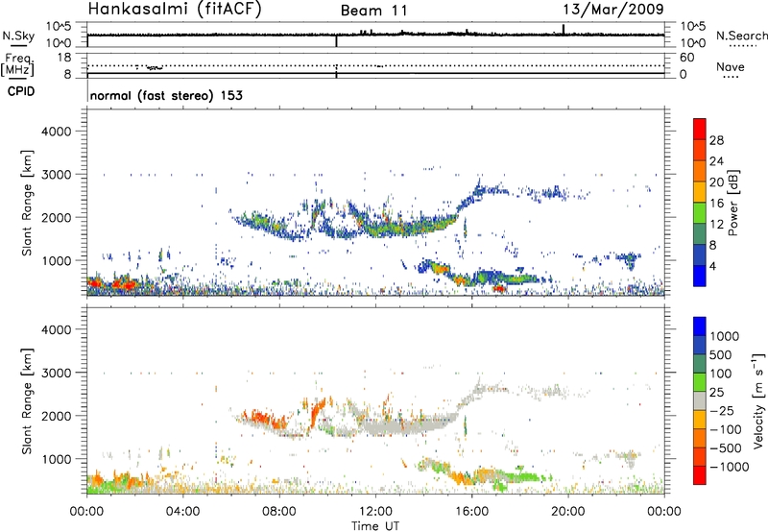Pick the Power colorbar segment between 16 and 20

tap(700, 192)
